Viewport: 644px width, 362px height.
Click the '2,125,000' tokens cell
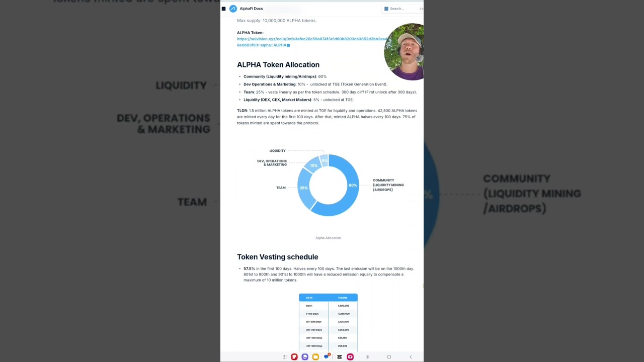344,322
